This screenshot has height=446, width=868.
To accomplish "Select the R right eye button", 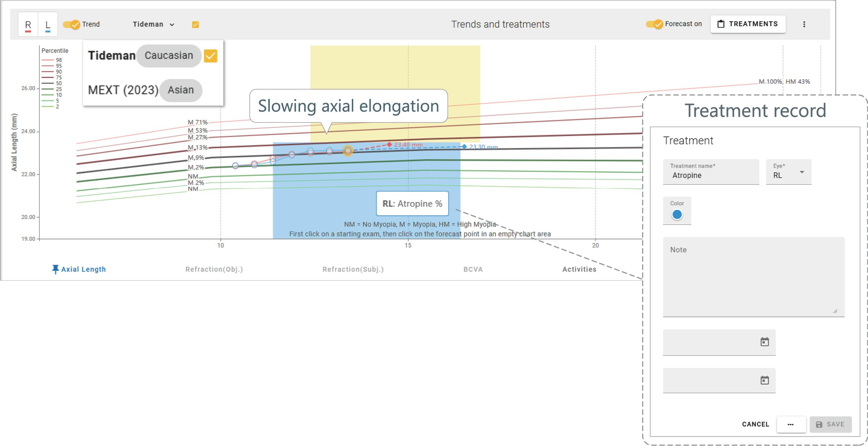I will 28,25.
